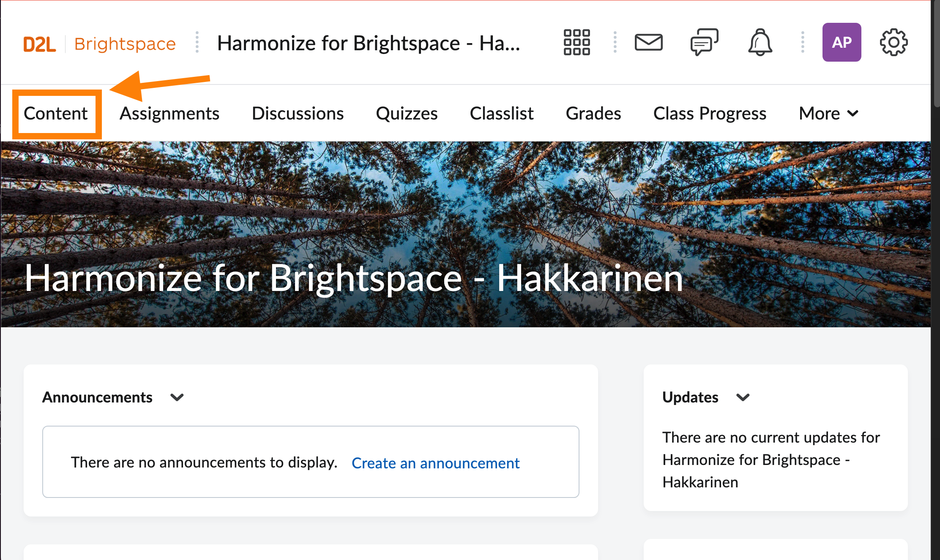
Task: Expand the Announcements widget chevron menu
Action: coord(177,397)
